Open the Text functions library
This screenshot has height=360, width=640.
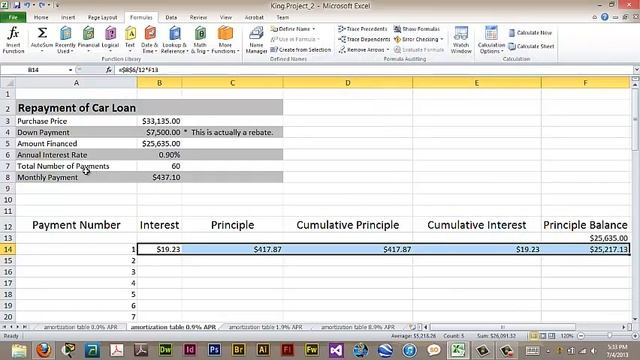pos(130,40)
